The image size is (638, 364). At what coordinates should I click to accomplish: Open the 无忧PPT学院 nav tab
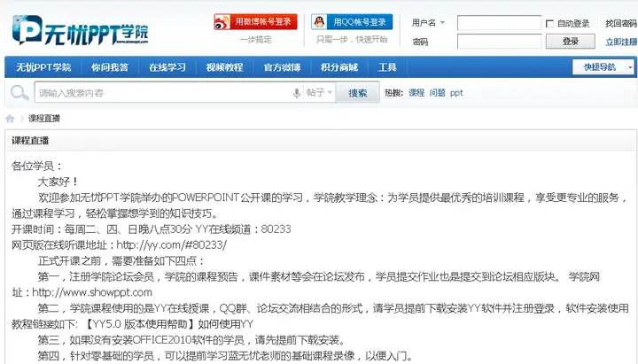point(43,67)
